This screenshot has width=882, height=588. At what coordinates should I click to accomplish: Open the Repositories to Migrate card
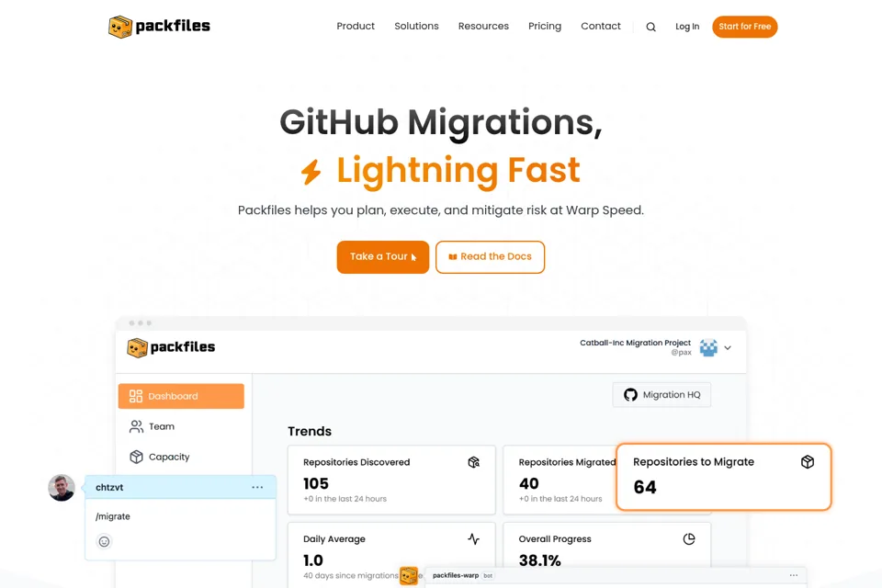pyautogui.click(x=723, y=477)
